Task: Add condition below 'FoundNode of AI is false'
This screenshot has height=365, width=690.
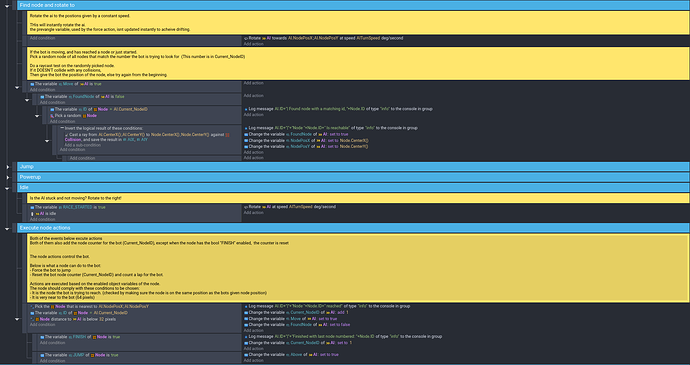Action: pyautogui.click(x=52, y=103)
